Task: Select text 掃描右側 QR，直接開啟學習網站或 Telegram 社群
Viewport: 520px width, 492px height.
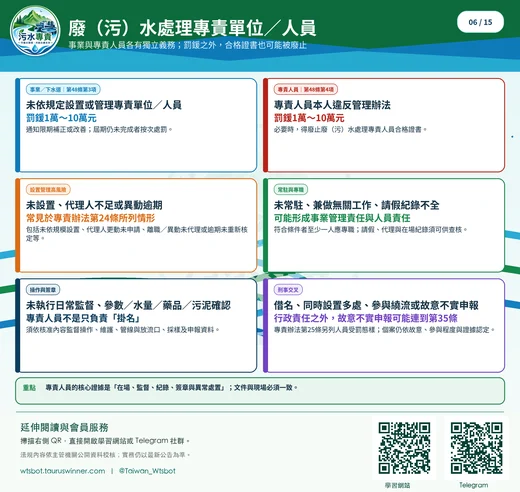Action: (104, 441)
